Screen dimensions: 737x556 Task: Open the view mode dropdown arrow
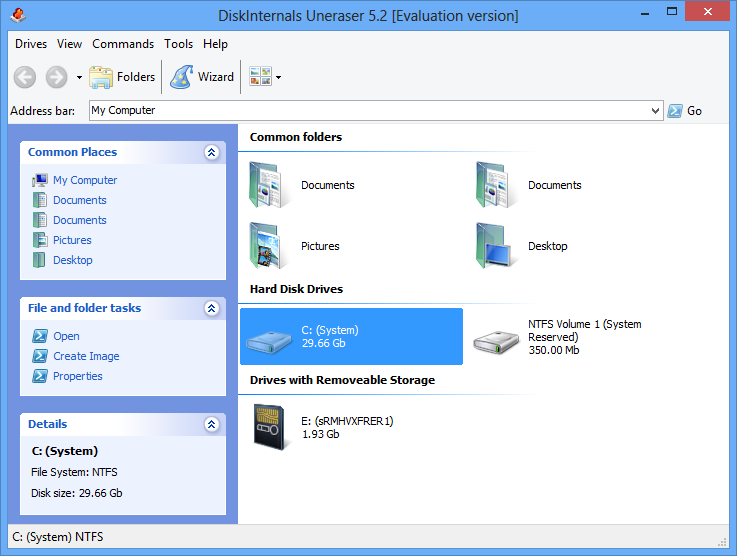click(x=278, y=78)
